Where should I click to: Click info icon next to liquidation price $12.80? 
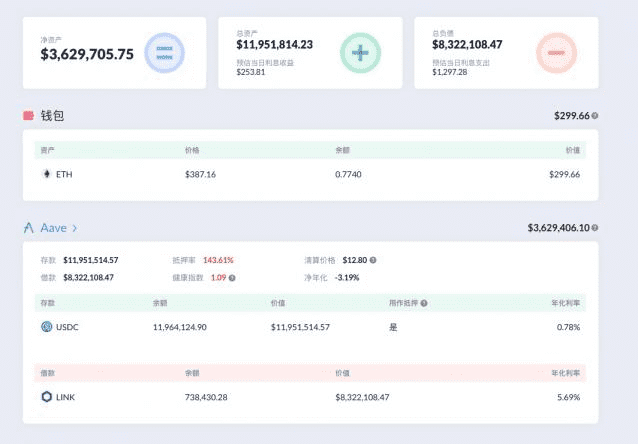pyautogui.click(x=373, y=260)
